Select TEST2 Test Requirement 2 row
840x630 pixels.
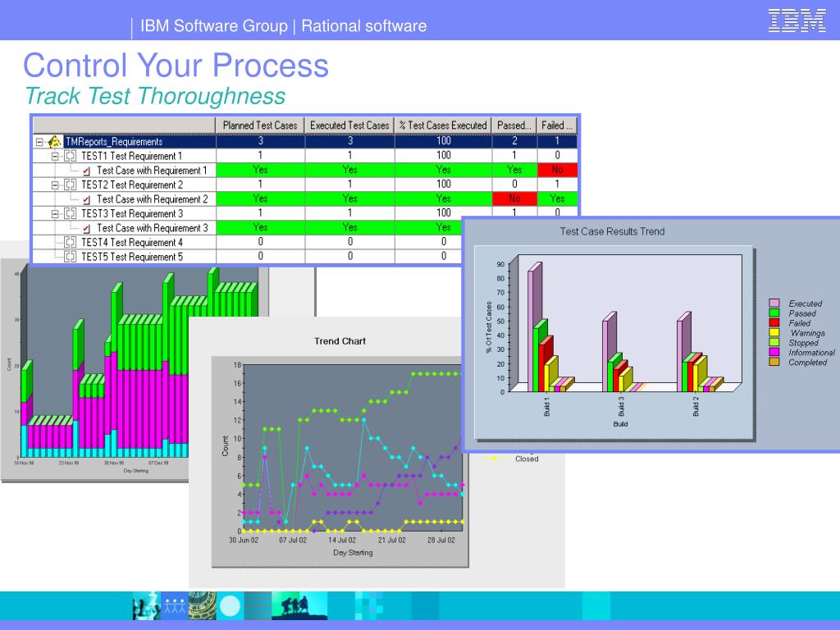(305, 185)
